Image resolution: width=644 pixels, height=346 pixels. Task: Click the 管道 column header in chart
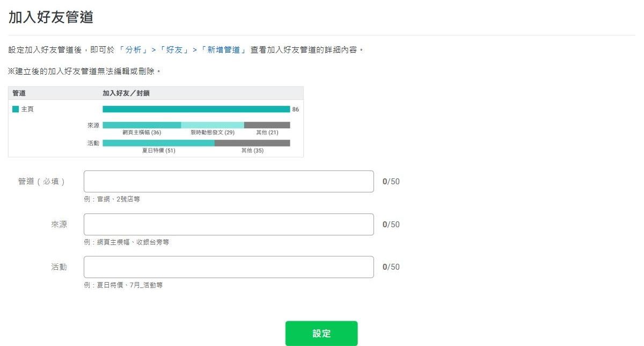(19, 93)
